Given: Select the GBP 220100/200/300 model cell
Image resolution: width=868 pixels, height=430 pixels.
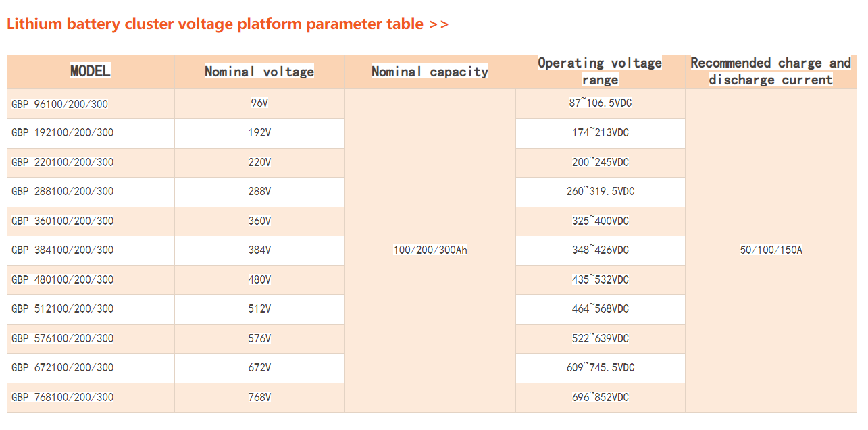Looking at the screenshot, I should (x=62, y=163).
